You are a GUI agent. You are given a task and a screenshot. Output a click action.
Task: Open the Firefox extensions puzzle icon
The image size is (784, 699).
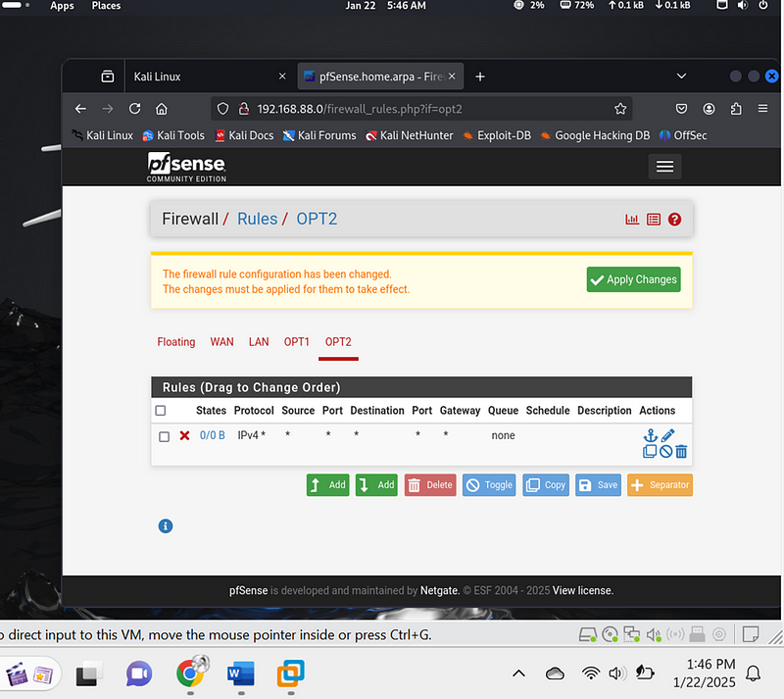[x=736, y=109]
